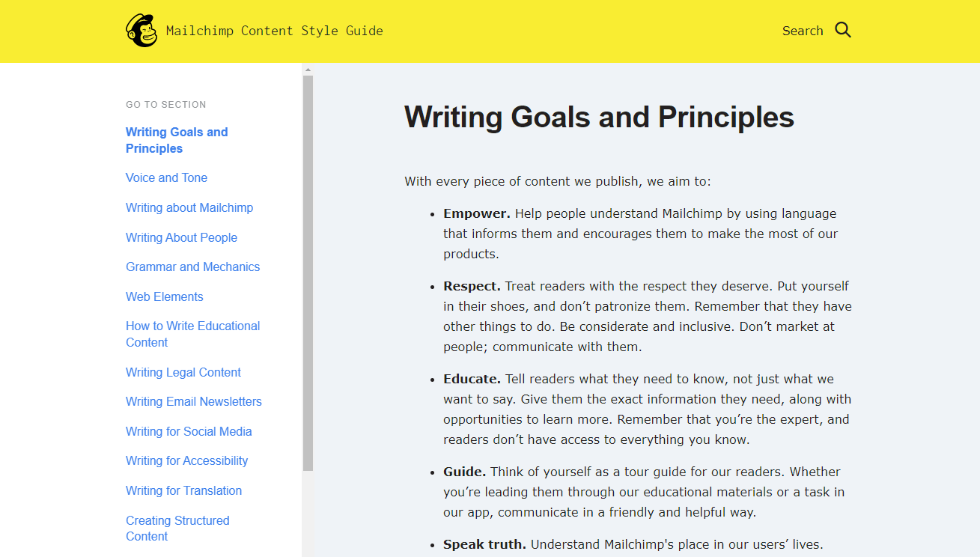Open the Mailchimp Content Style Guide home link
Image resolution: width=980 pixels, height=557 pixels.
275,31
